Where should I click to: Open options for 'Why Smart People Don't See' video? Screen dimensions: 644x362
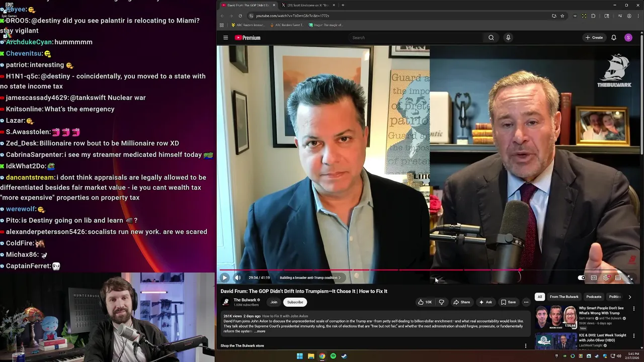[x=634, y=308]
